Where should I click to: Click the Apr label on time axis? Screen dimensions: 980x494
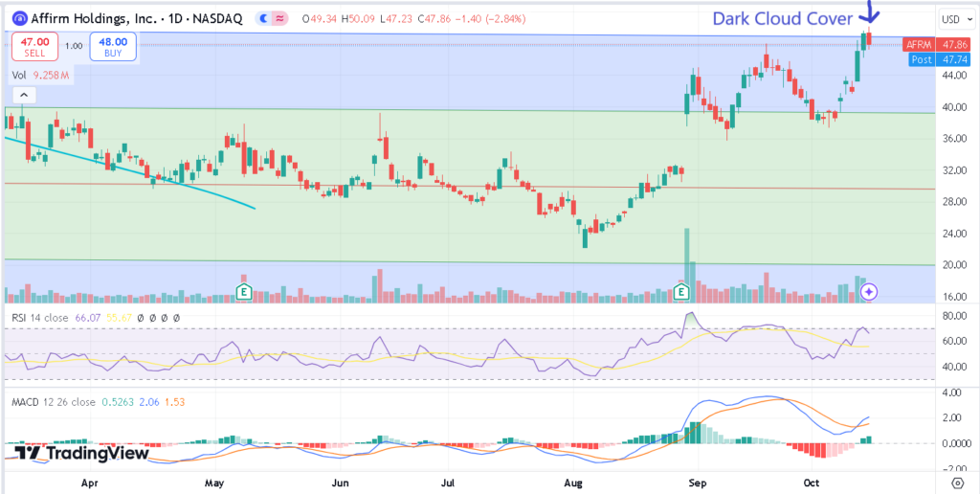pyautogui.click(x=91, y=483)
